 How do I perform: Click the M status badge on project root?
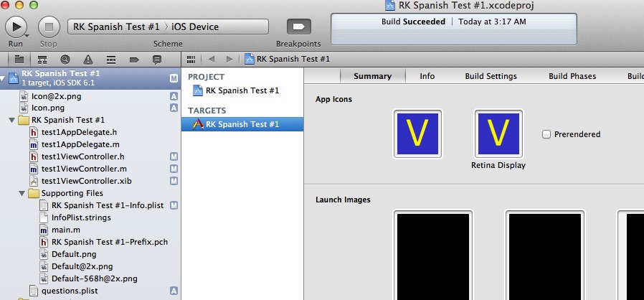coord(174,78)
